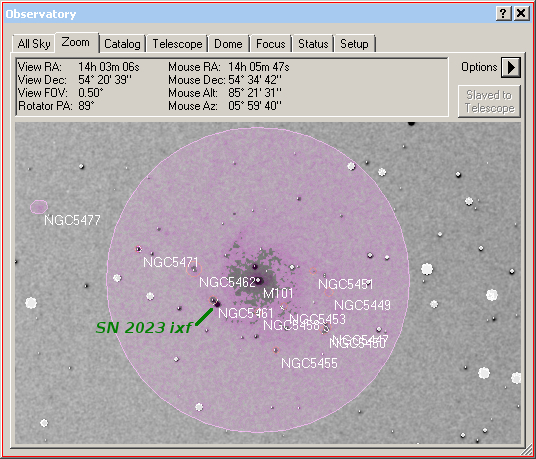Open the Setup tab
This screenshot has width=536, height=459.
click(x=354, y=44)
